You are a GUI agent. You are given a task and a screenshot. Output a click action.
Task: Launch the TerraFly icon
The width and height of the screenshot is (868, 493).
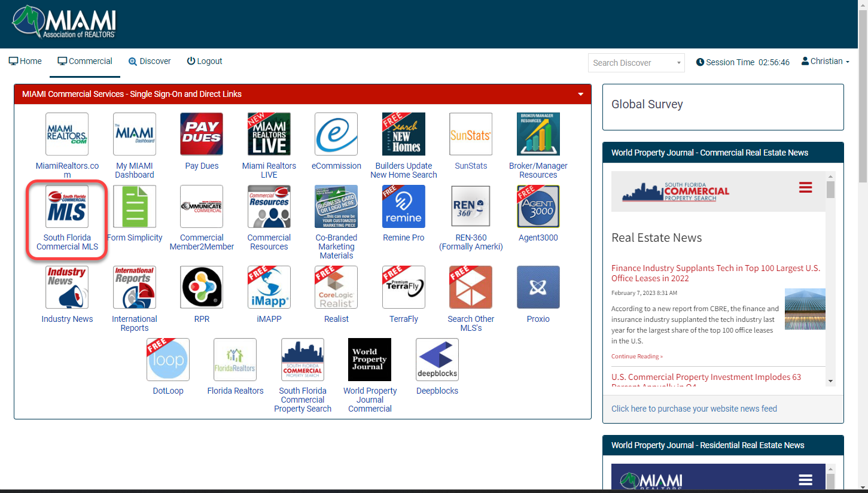(404, 287)
